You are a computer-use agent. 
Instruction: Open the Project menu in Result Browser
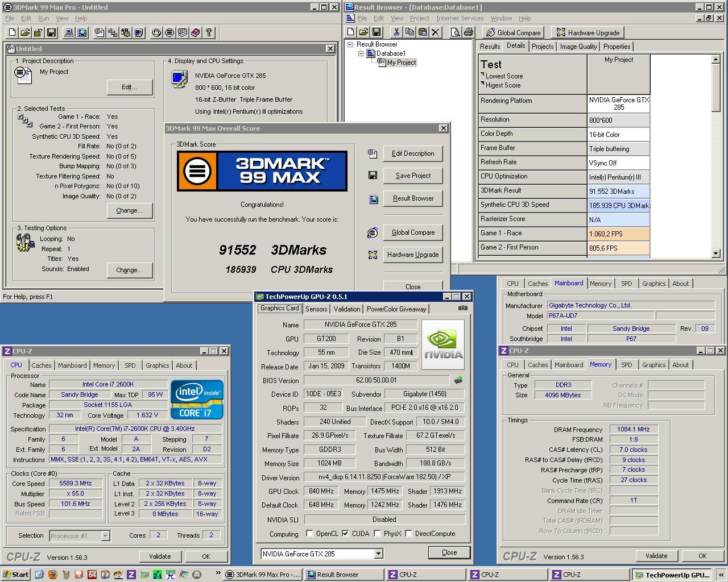[x=420, y=18]
